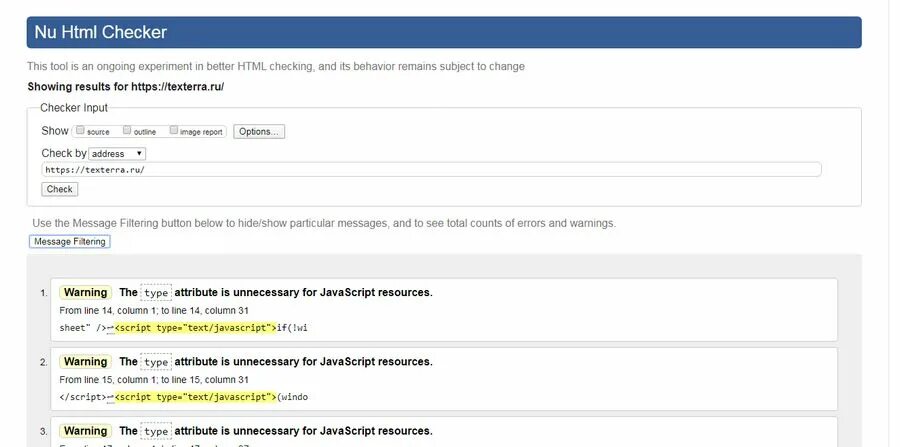Focus the URL input field
900x447 pixels.
(431, 170)
